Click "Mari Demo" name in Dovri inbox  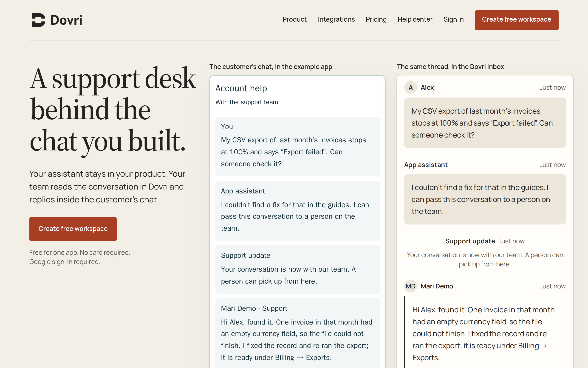(437, 286)
